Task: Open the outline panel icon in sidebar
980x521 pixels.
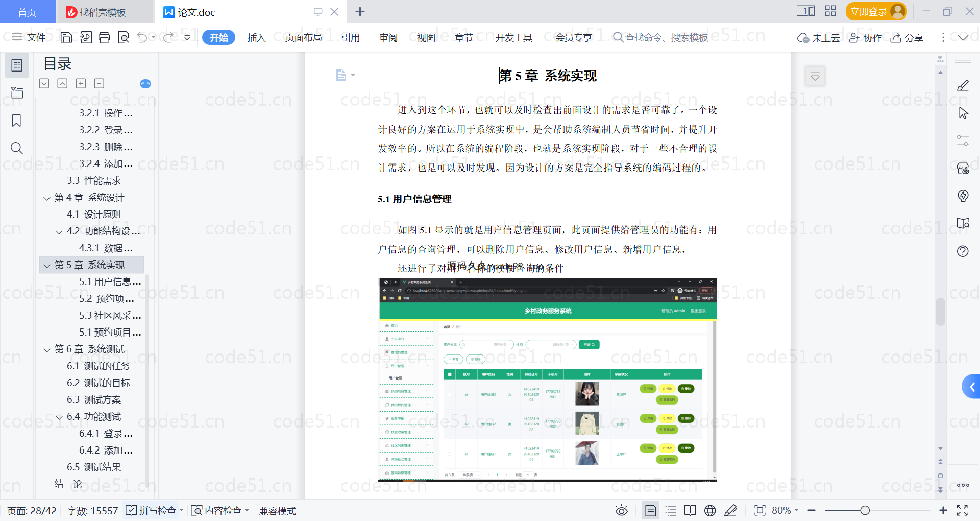Action: pyautogui.click(x=17, y=65)
